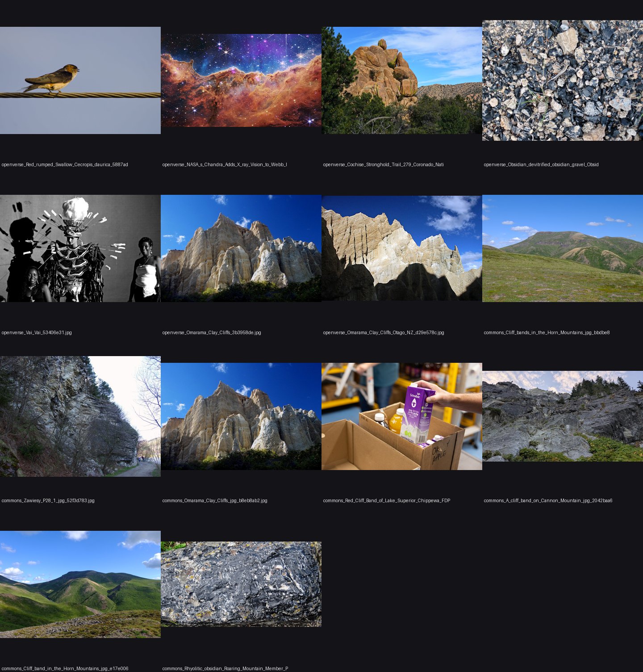
Task: Click filename commons_Red_Cliff_Band_of_Lake_Superior_Chippewa_FDP
Action: click(x=387, y=501)
